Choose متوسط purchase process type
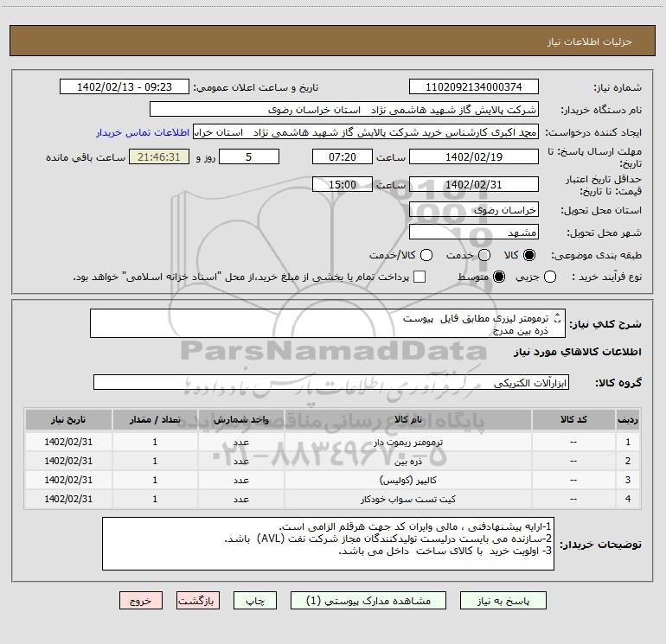Viewport: 666px width, 644px height. coord(499,277)
